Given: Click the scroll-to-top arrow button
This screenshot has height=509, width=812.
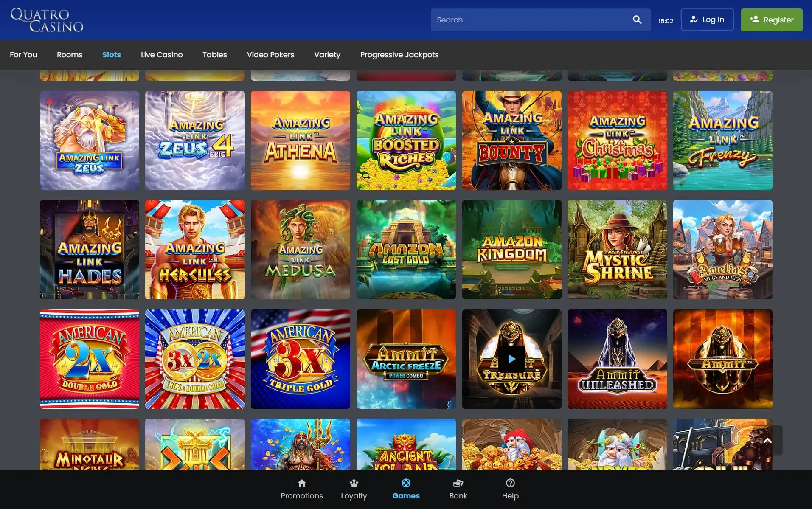Looking at the screenshot, I should coord(767,441).
